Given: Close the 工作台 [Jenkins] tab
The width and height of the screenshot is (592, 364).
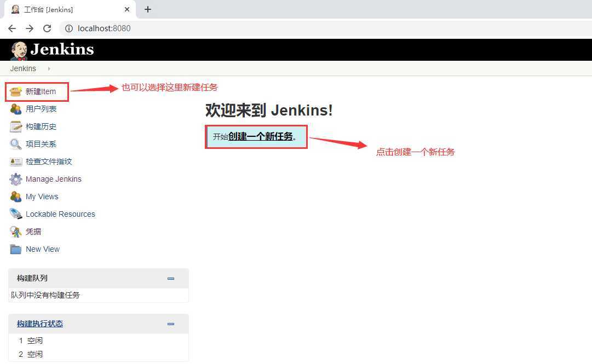Looking at the screenshot, I should click(x=127, y=9).
